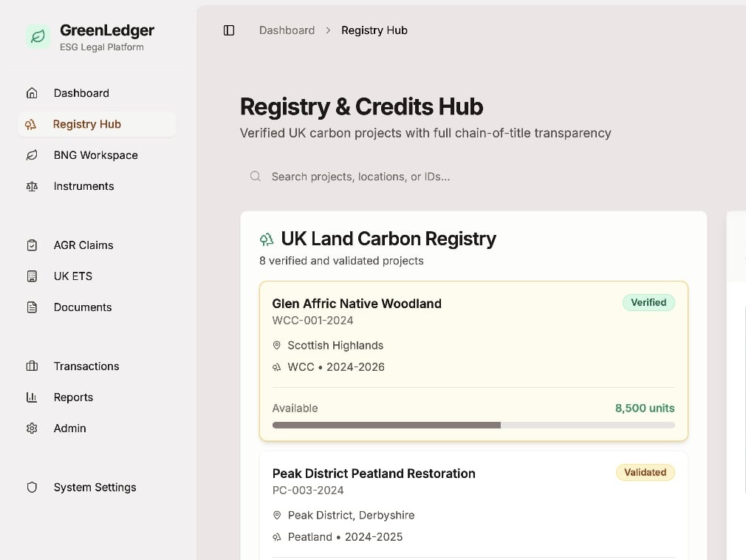Open the AGR Claims page
This screenshot has height=560, width=746.
pyautogui.click(x=83, y=245)
